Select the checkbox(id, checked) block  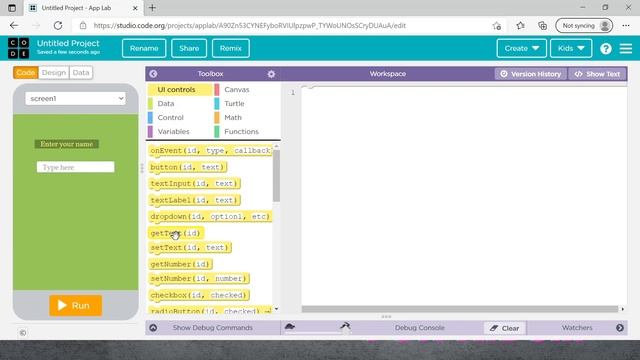point(199,295)
